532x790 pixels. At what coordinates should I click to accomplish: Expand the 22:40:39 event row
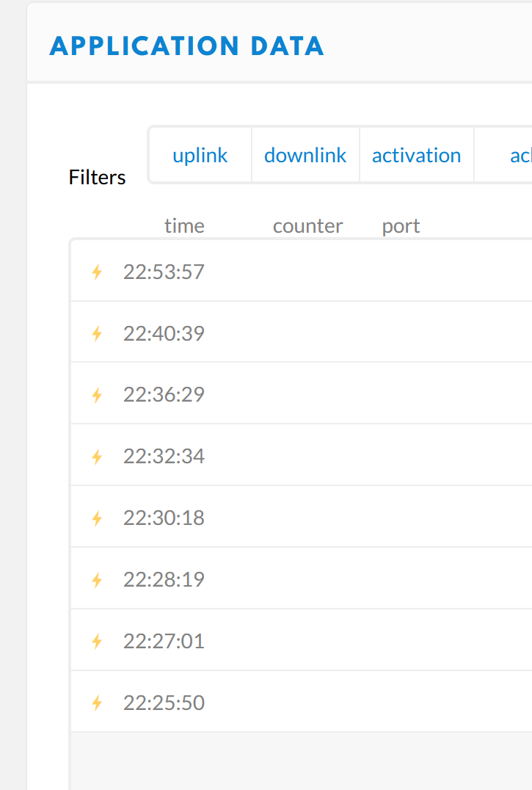pos(302,333)
